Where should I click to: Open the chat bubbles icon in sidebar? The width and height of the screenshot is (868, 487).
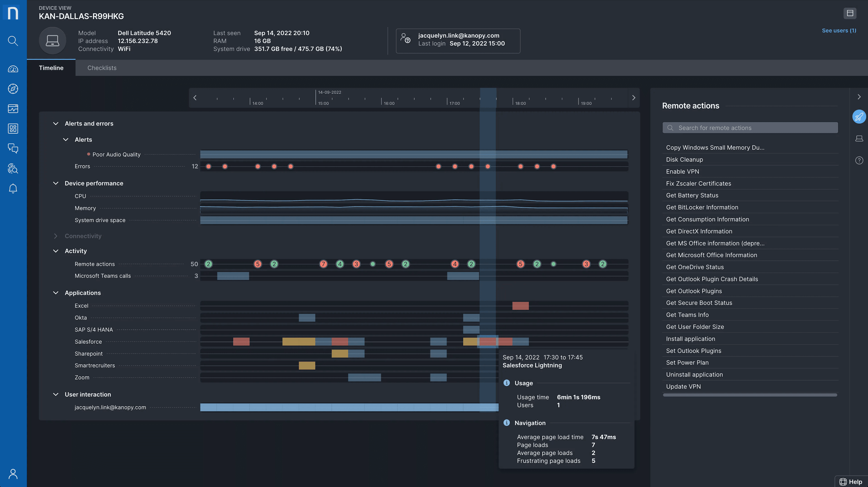coord(13,148)
